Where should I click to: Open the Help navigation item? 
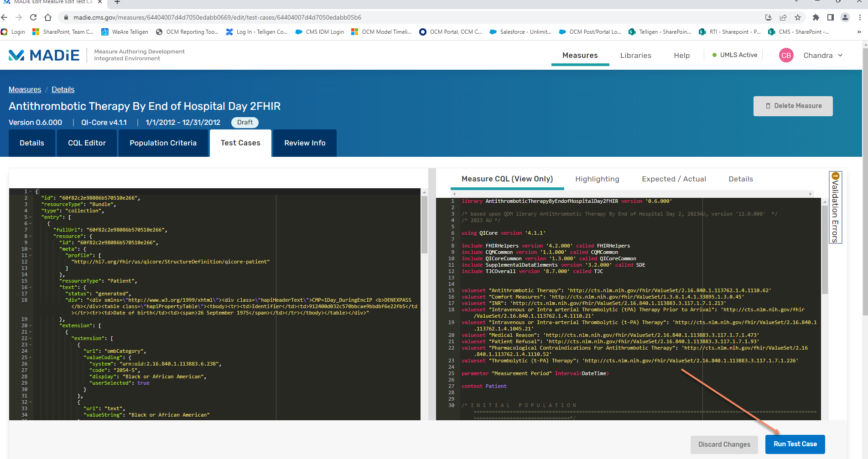(681, 55)
